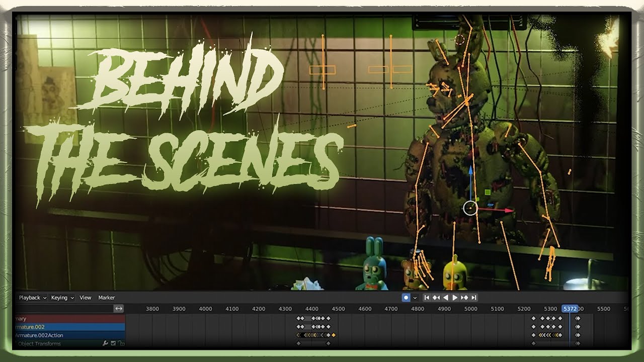Uncheck the Object Transforms mute checkbox
644x362 pixels.
tap(113, 343)
